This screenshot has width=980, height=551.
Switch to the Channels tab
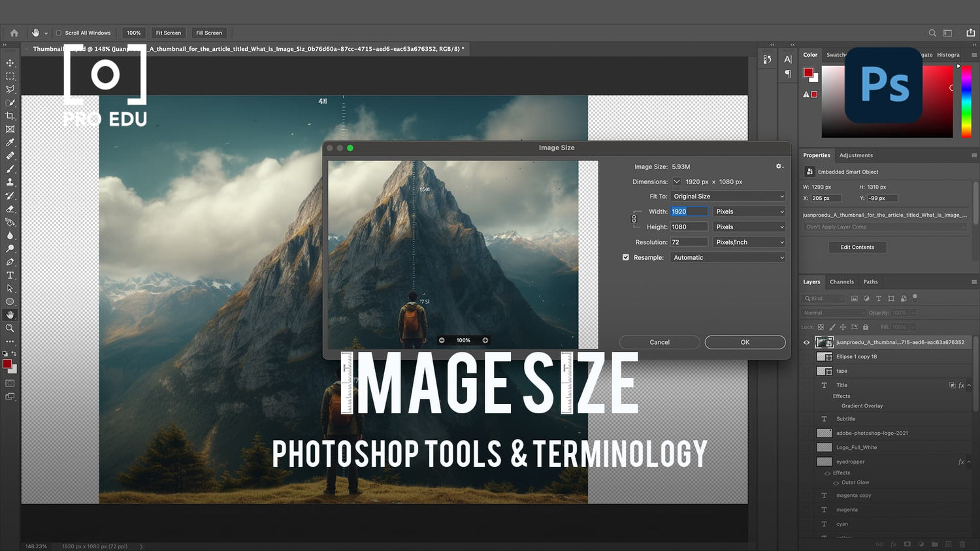(x=841, y=281)
